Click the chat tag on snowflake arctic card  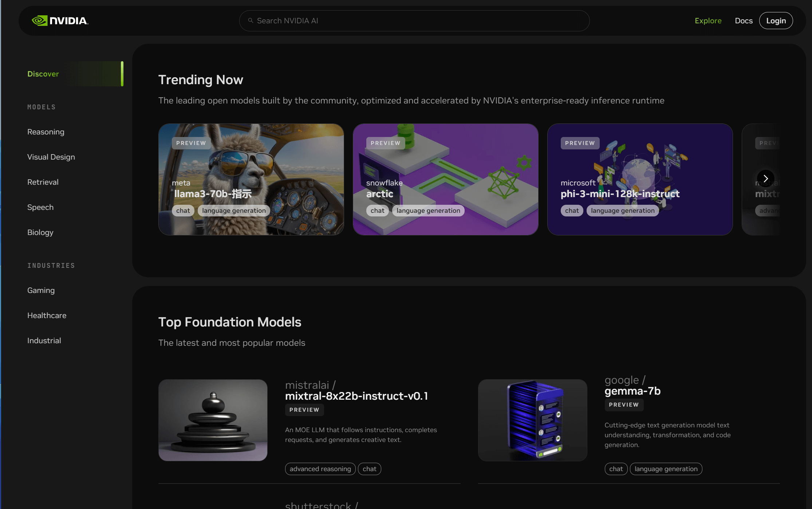coord(377,211)
